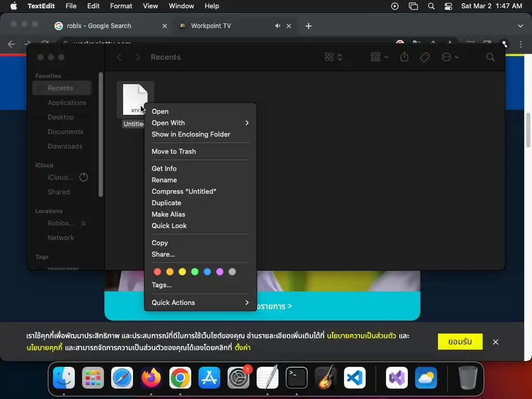Launch Terminal from the Dock
This screenshot has width=532, height=399.
click(x=297, y=378)
